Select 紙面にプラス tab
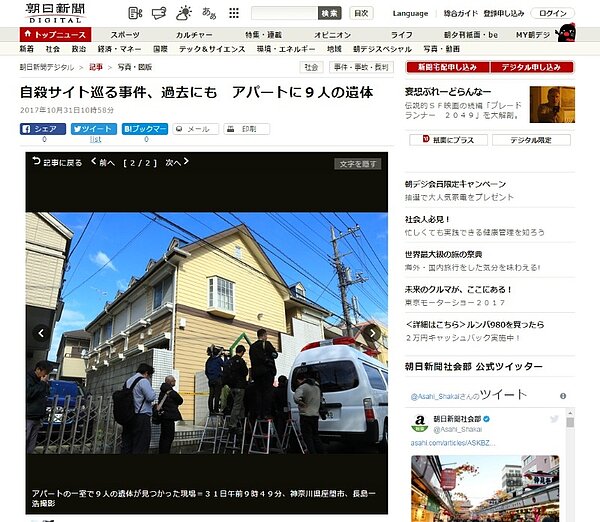 tap(448, 140)
